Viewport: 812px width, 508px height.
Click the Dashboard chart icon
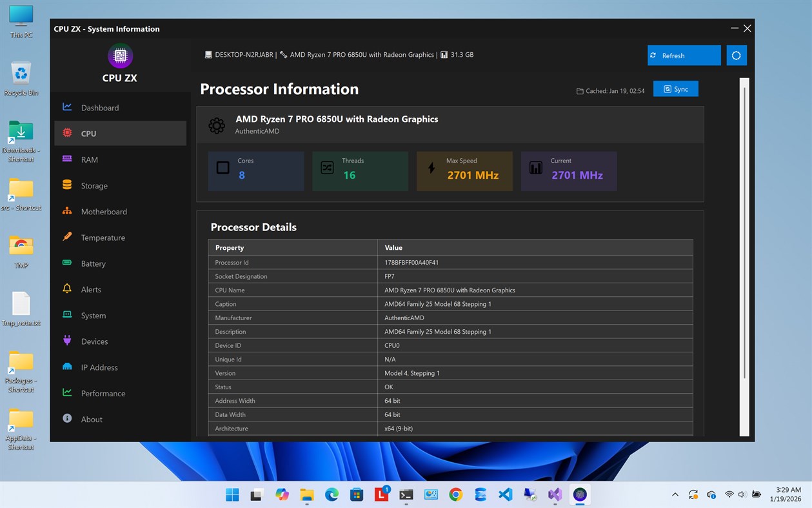[66, 107]
